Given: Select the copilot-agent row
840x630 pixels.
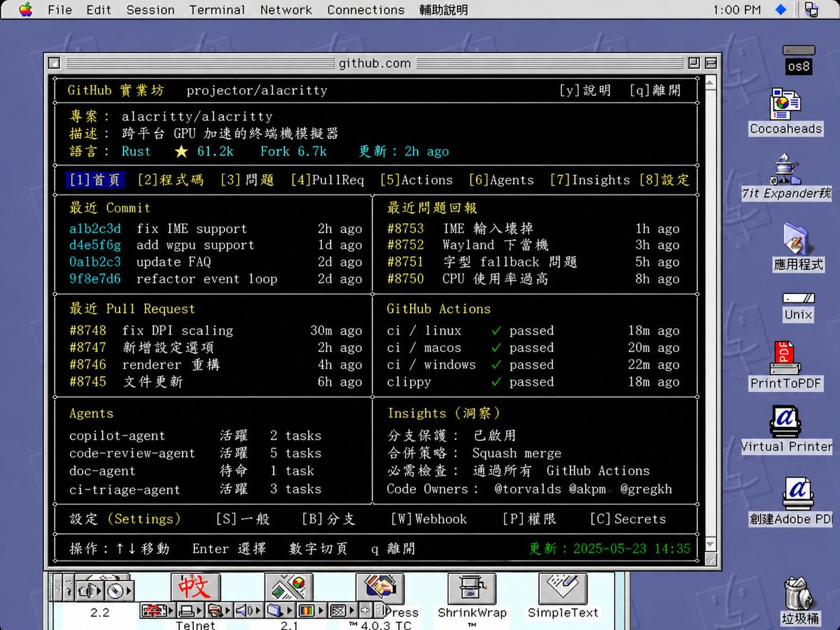Looking at the screenshot, I should tap(195, 435).
